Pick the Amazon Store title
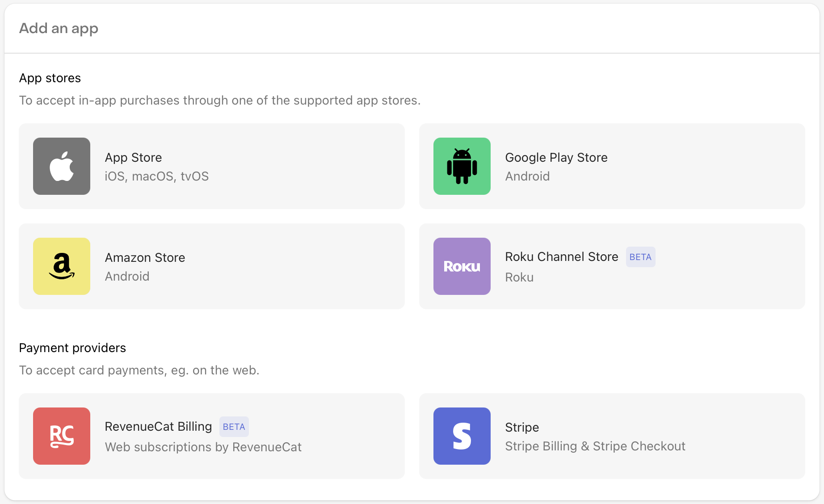The height and width of the screenshot is (504, 824). (145, 258)
